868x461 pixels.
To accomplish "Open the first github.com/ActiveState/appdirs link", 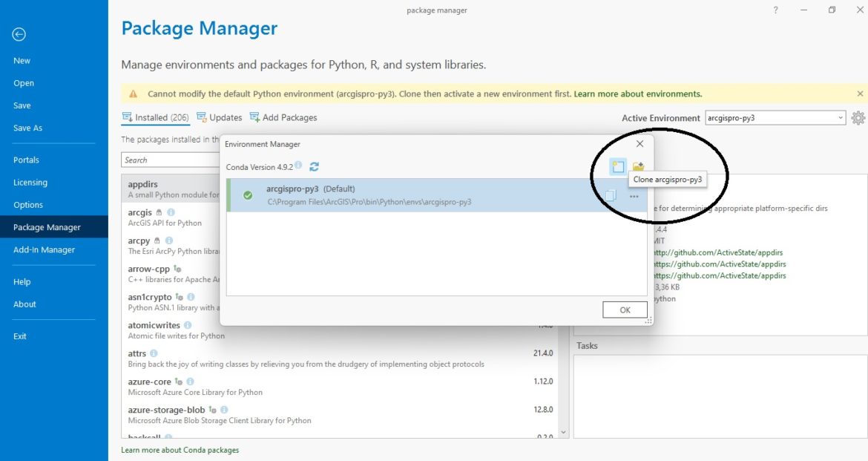I will (717, 252).
